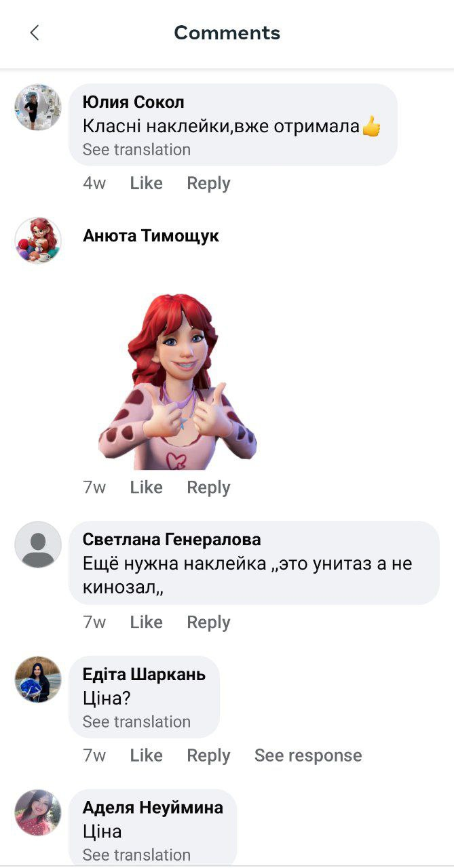The height and width of the screenshot is (868, 454).
Task: Tap the red-haired thumbs-up sticker
Action: click(178, 381)
